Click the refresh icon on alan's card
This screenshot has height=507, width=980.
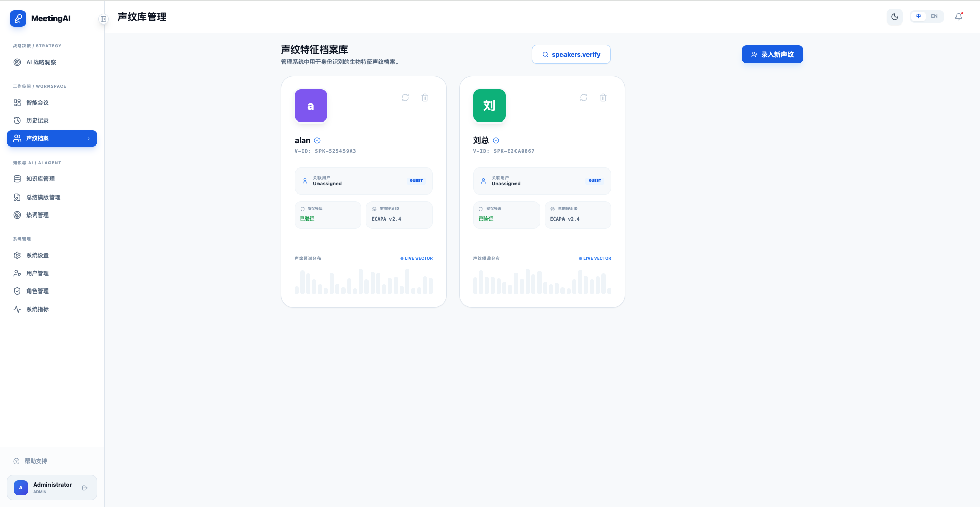[405, 98]
